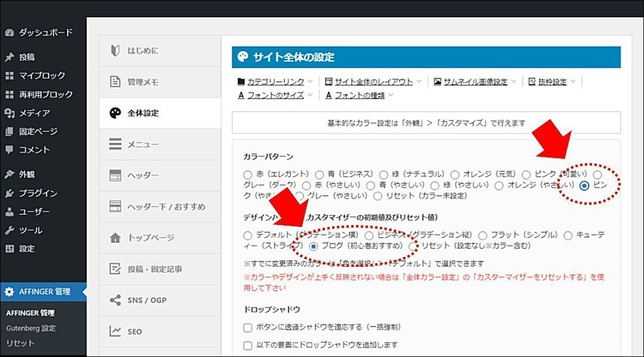The height and width of the screenshot is (357, 644).
Task: Jump to サムネイル画像設定 section link
Action: coord(475,82)
